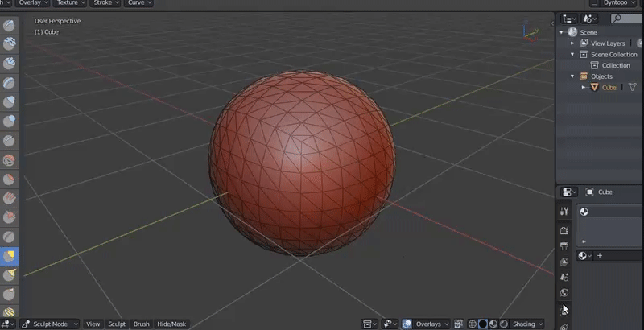
Task: Open the Overlay dropdown in top bar
Action: pyautogui.click(x=32, y=3)
